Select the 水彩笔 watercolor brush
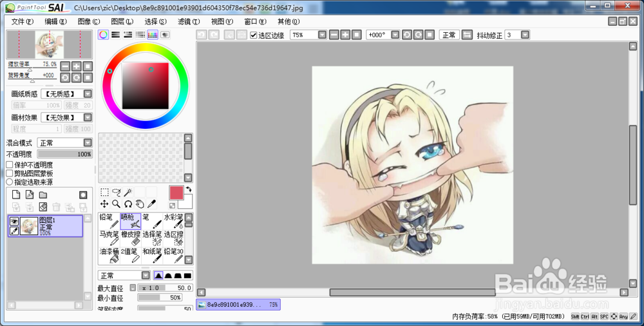 click(x=173, y=221)
